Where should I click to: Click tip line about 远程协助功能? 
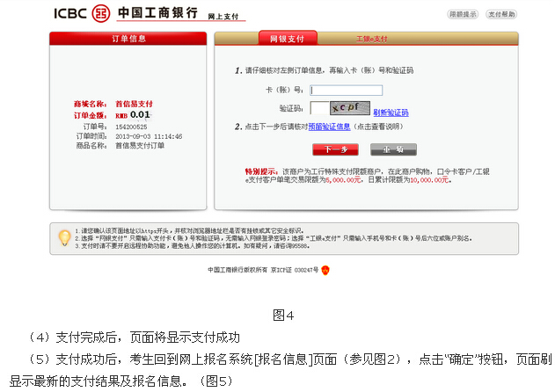[193, 246]
